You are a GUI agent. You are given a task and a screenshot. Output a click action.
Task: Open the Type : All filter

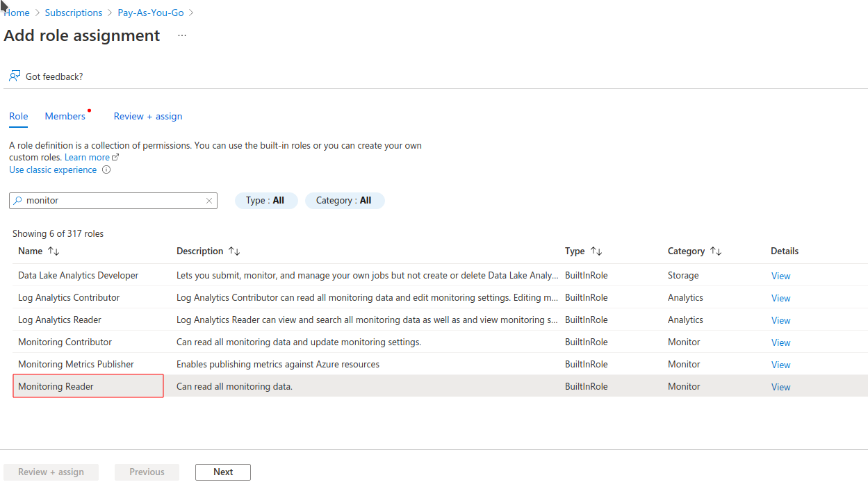click(x=265, y=201)
